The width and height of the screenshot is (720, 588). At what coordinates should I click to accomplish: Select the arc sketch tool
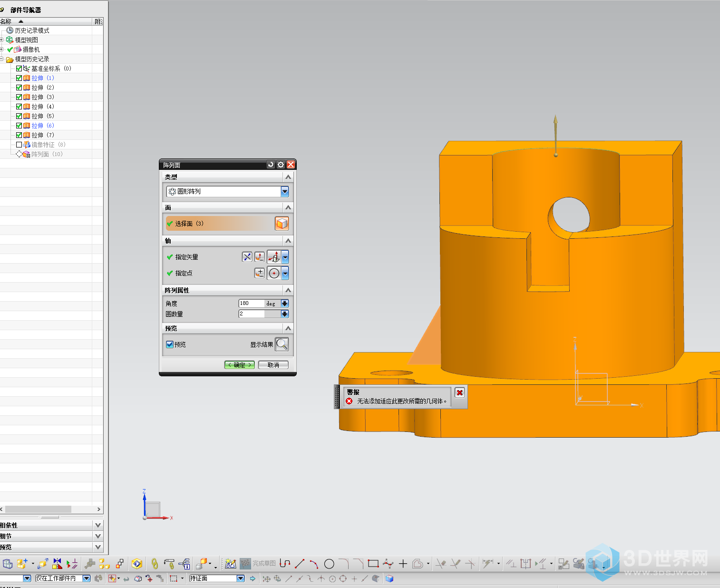click(x=314, y=564)
